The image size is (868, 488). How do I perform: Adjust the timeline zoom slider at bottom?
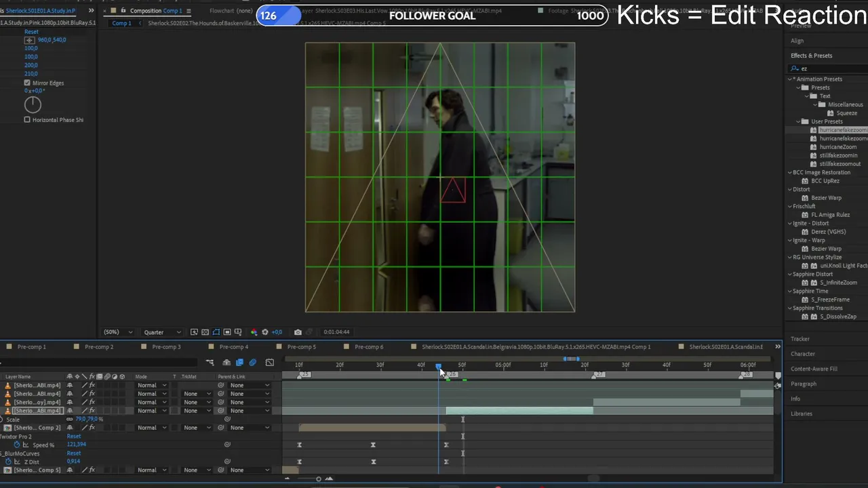[318, 479]
